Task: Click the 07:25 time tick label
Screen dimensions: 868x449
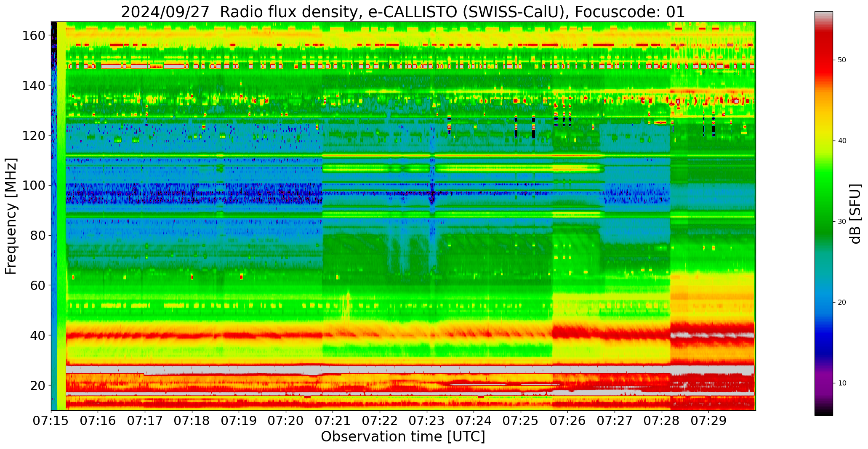Action: 521,420
